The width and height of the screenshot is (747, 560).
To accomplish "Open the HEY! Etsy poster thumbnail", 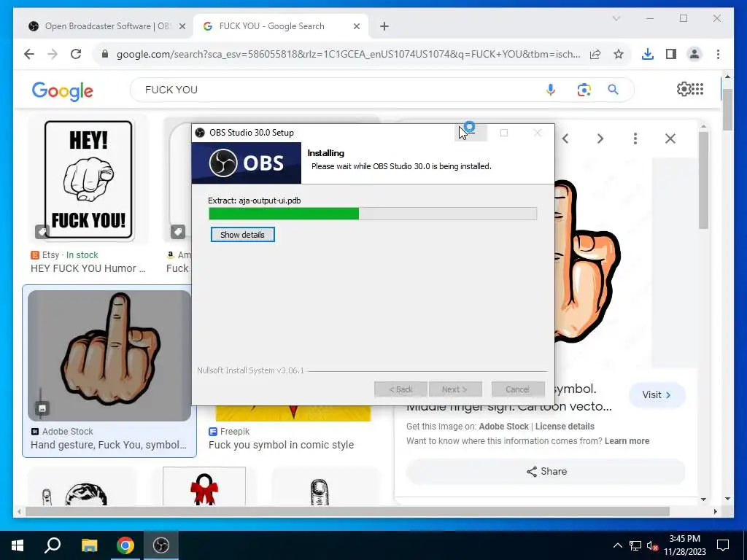I will (88, 179).
